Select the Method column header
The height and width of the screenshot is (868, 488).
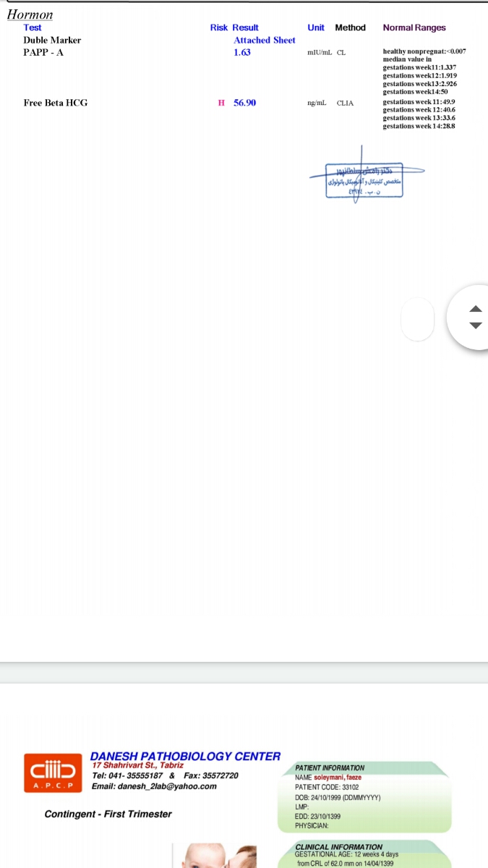pos(351,27)
